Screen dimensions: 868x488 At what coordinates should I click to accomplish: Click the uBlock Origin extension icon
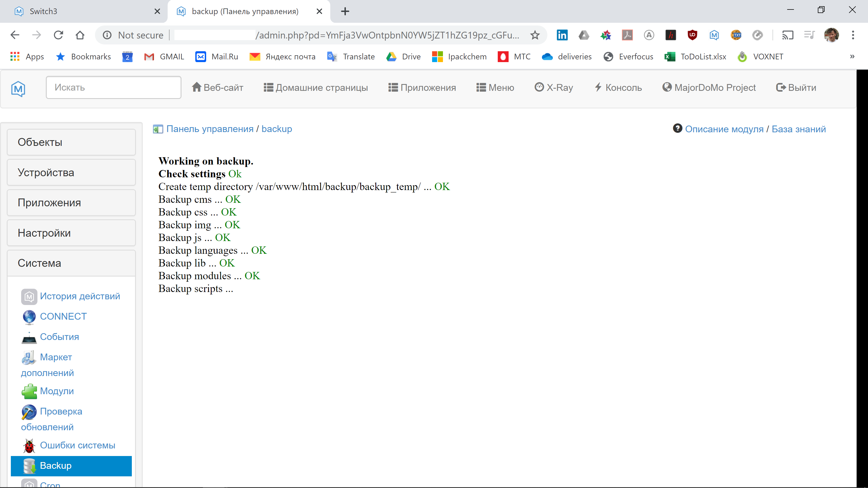click(x=692, y=35)
